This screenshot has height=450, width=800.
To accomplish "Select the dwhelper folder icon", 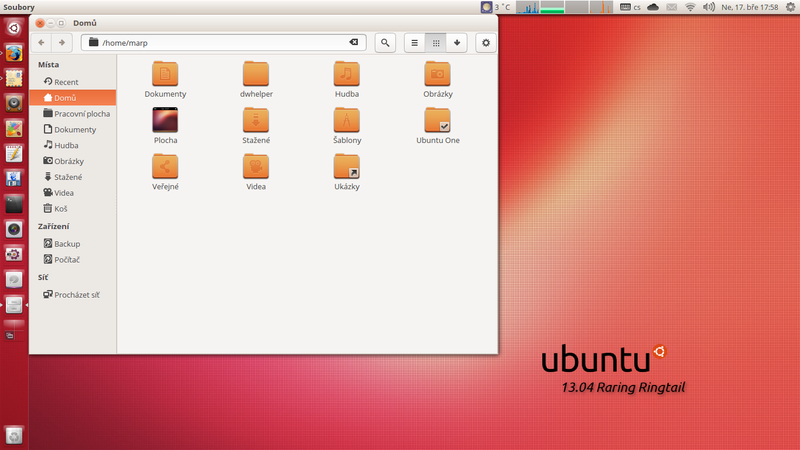I will 256,74.
